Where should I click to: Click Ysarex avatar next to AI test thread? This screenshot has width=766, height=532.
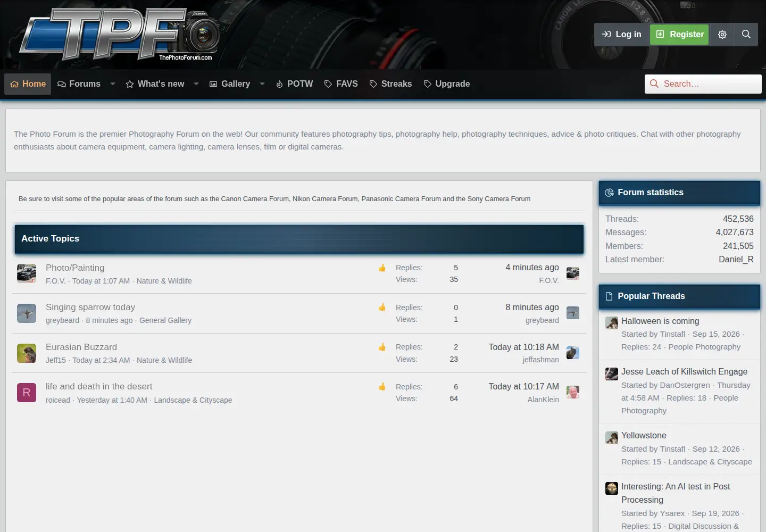tap(612, 488)
